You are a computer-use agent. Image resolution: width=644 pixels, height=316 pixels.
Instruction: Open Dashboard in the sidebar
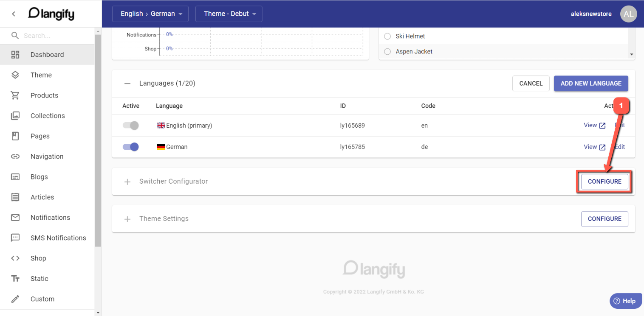tap(47, 55)
